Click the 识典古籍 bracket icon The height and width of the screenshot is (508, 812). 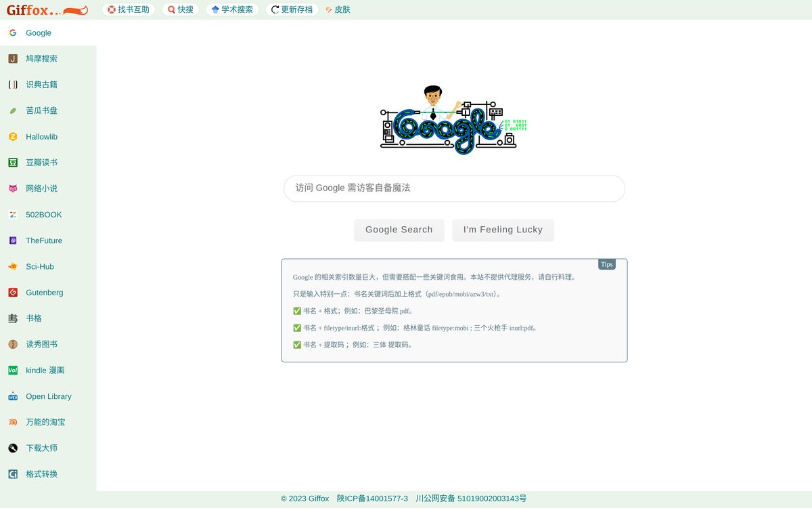pos(13,85)
